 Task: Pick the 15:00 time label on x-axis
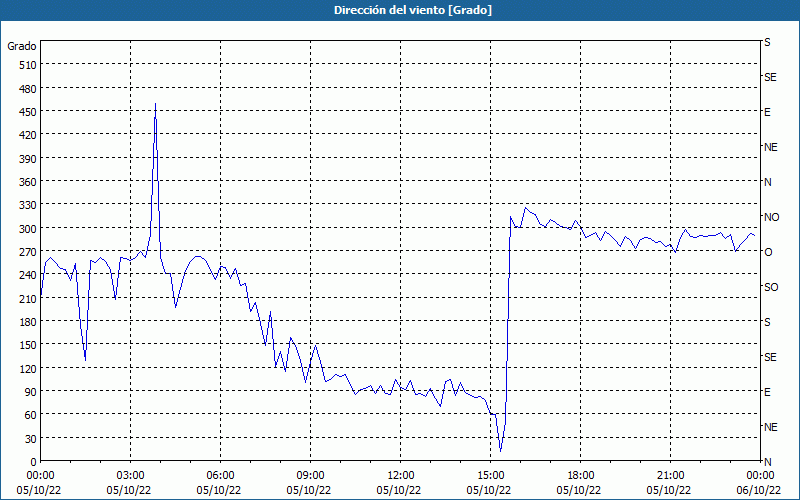(490, 476)
